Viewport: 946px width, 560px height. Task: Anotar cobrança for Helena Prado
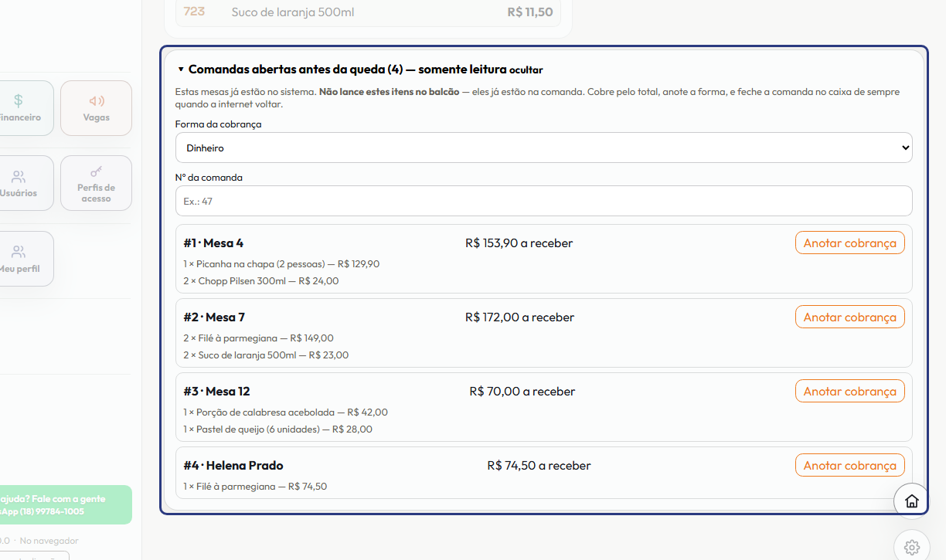coord(849,465)
